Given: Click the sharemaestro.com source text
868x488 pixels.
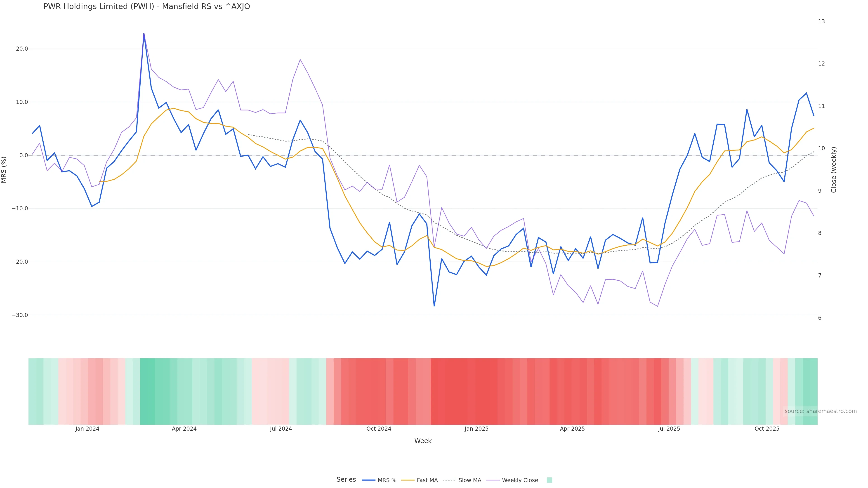Looking at the screenshot, I should point(821,411).
